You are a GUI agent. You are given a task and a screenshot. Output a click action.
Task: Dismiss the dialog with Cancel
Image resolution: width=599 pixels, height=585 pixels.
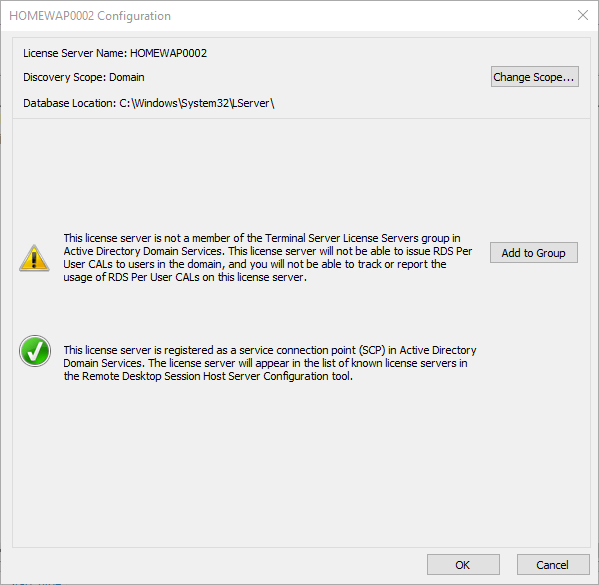(x=553, y=564)
